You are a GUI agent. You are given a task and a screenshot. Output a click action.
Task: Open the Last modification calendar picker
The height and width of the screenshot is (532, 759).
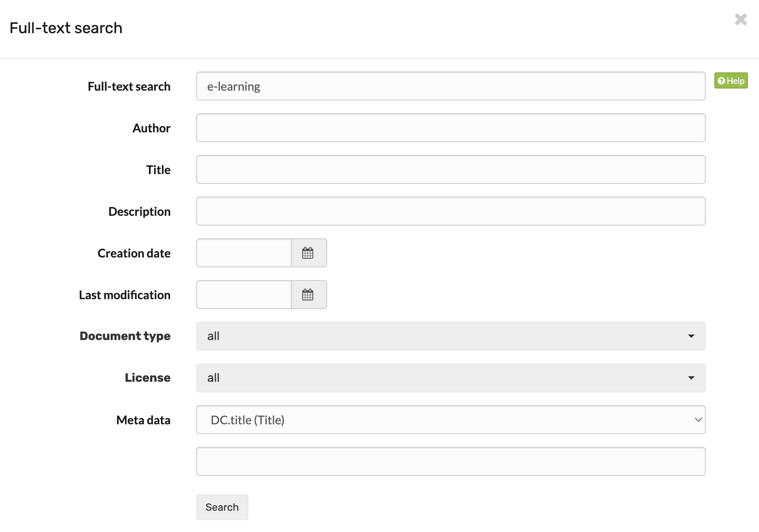pos(308,295)
